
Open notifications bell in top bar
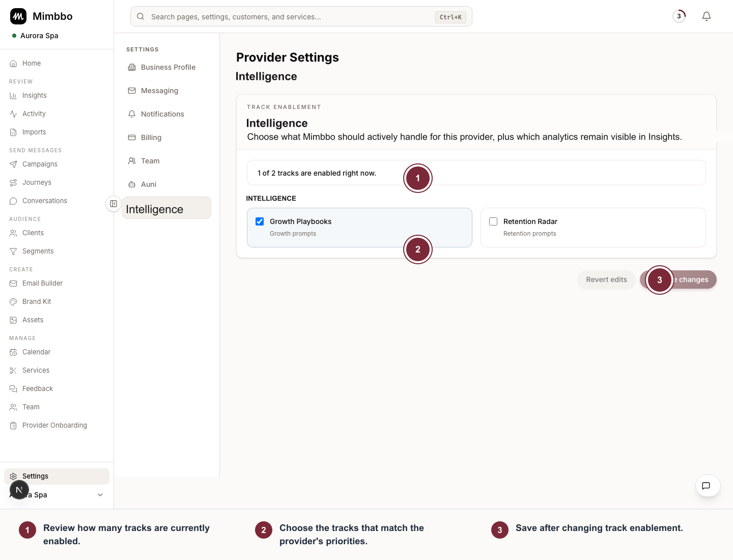[x=707, y=16]
